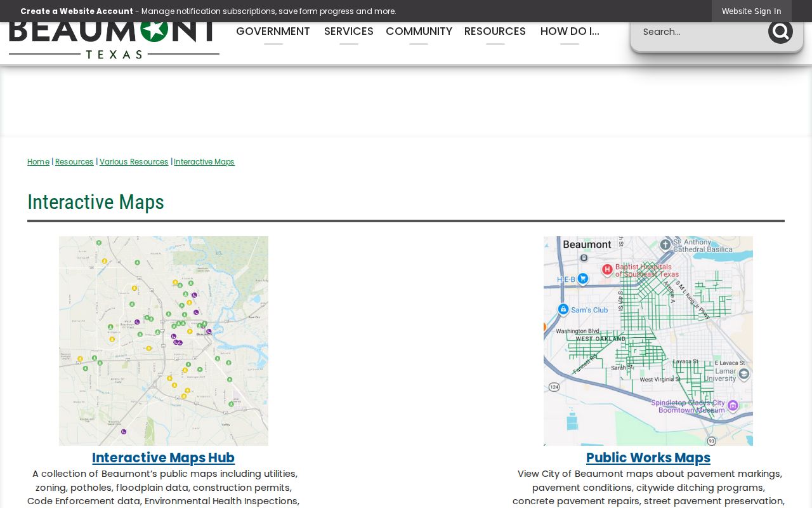Open the Community menu
The image size is (812, 508).
point(419,32)
